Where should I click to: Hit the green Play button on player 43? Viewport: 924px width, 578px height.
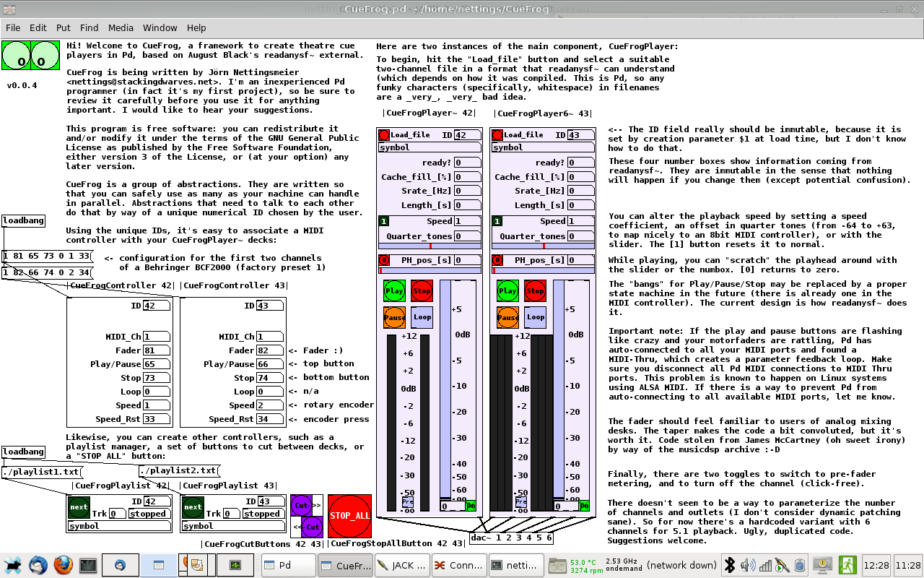[507, 291]
